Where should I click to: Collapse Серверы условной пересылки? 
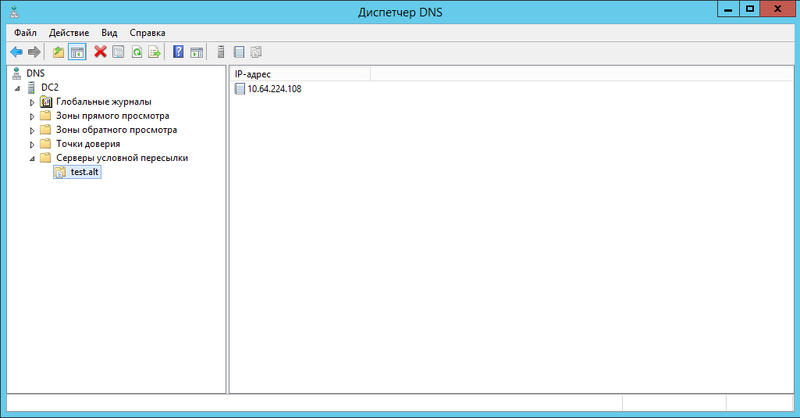[x=32, y=159]
